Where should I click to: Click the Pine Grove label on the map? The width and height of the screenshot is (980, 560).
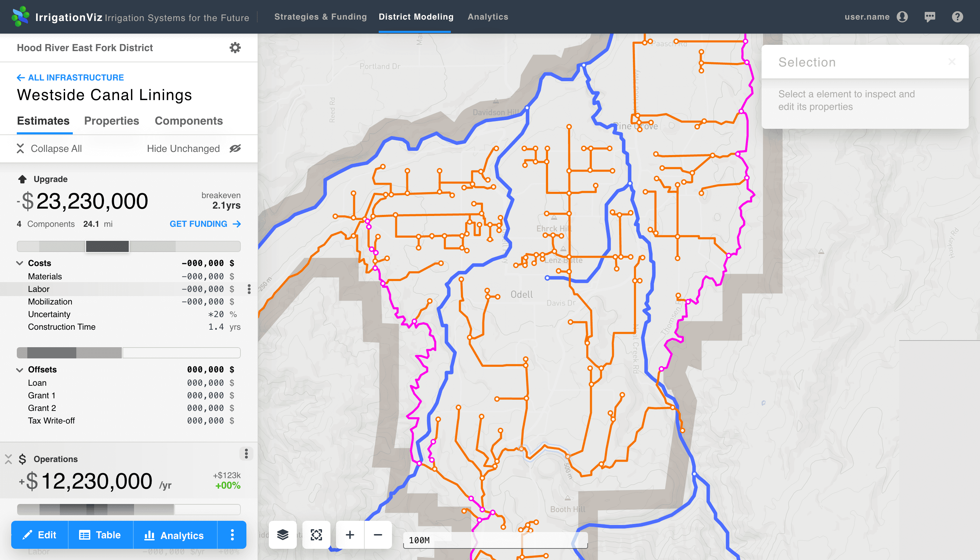pyautogui.click(x=636, y=126)
